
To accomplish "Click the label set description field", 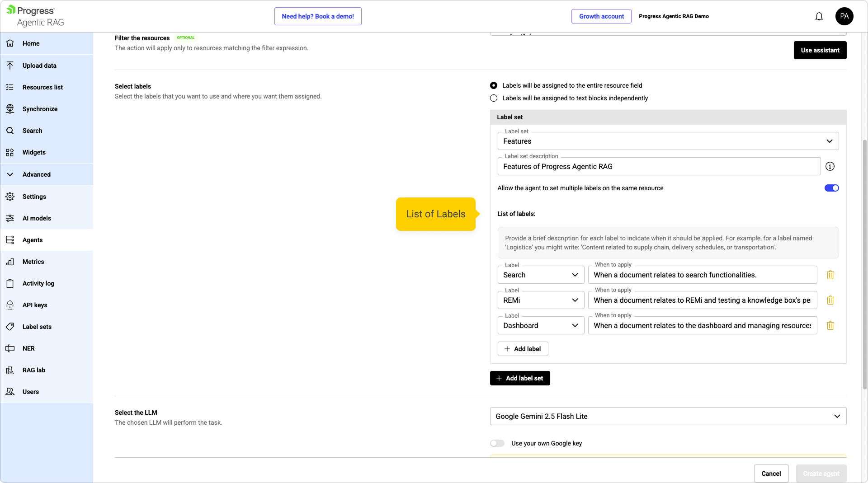I will tap(659, 166).
